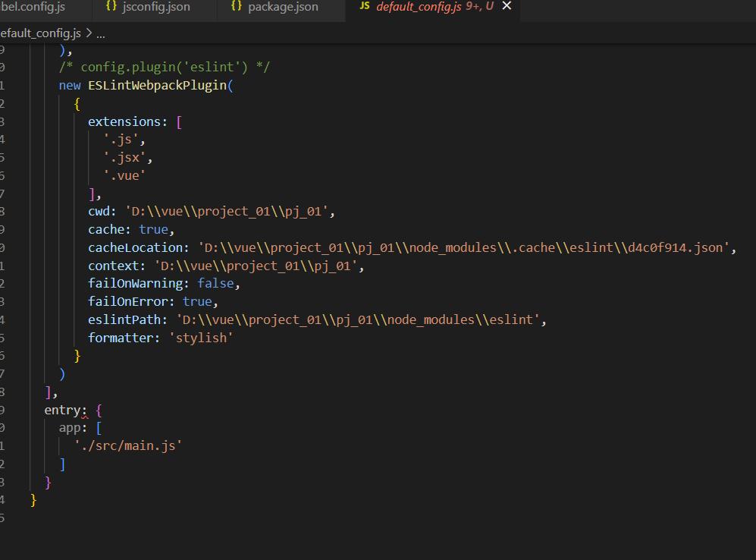Click the breadcrumb chevron separator
The height and width of the screenshot is (560, 756).
pos(89,33)
